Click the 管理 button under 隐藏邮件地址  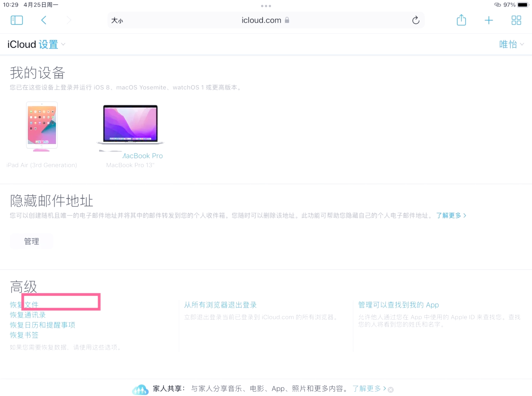pos(31,241)
